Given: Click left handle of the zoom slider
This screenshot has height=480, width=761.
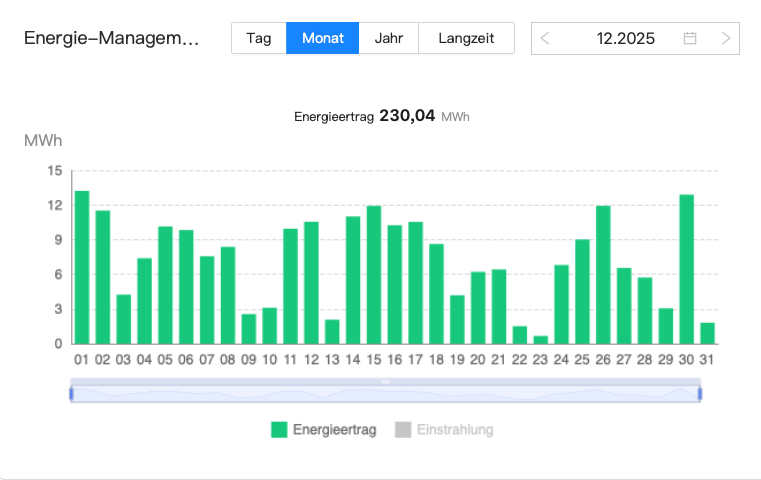Looking at the screenshot, I should pyautogui.click(x=71, y=394).
